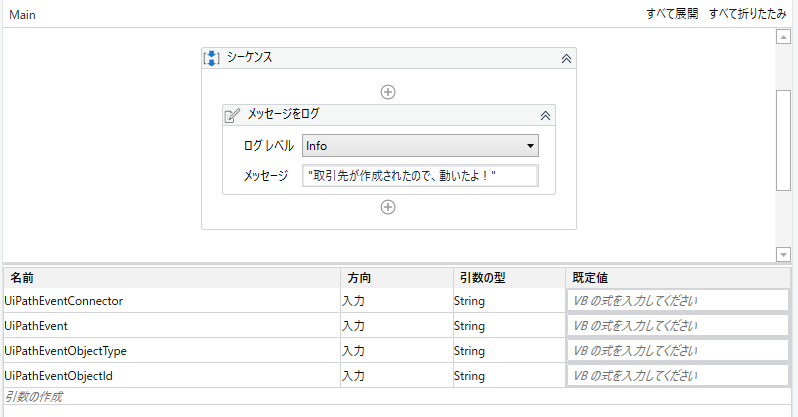
Task: Collapse the メッセージをログ activity
Action: pos(545,116)
